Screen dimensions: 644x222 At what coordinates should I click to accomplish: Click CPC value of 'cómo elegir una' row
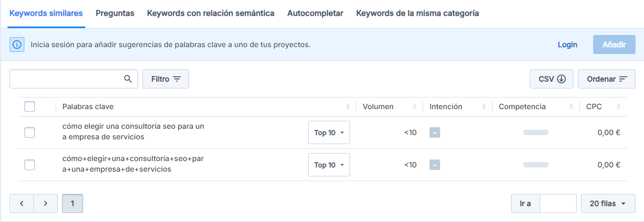click(x=609, y=132)
